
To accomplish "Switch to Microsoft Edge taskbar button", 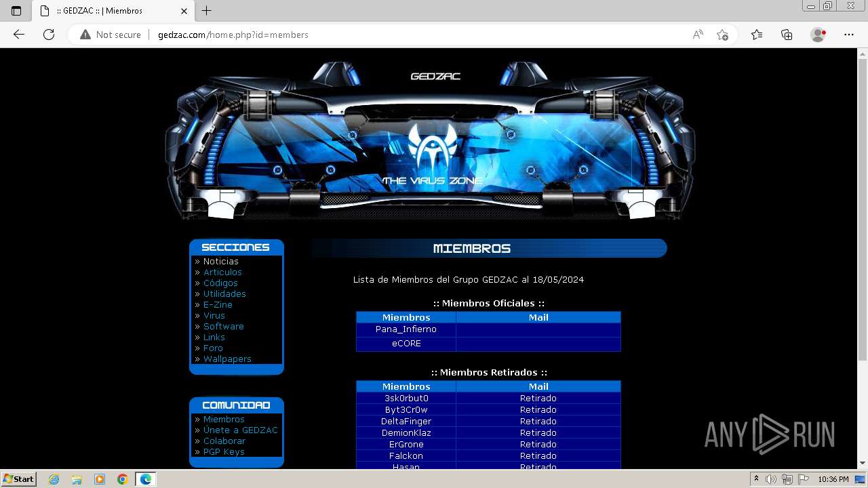I will pos(146,479).
